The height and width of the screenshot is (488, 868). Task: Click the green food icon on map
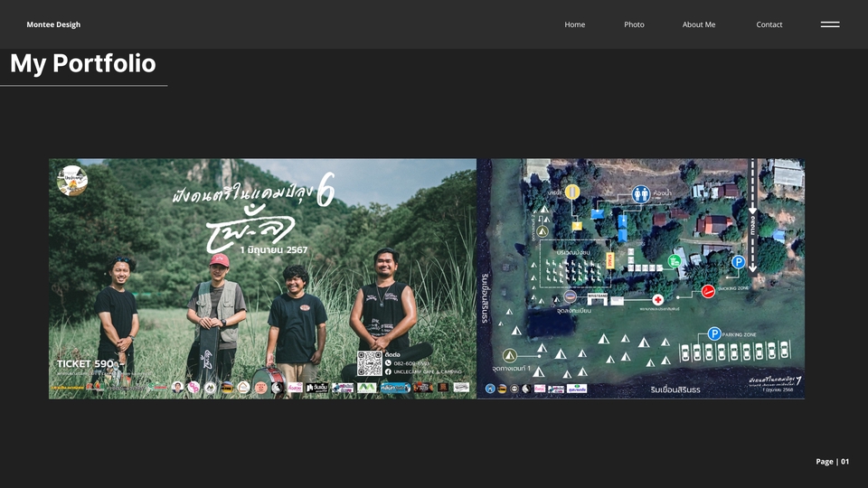(x=675, y=261)
